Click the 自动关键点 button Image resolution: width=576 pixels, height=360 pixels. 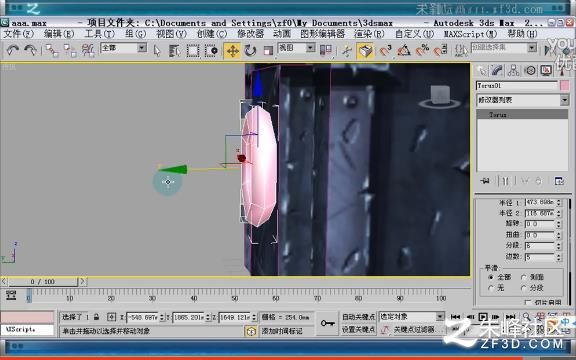pos(359,317)
